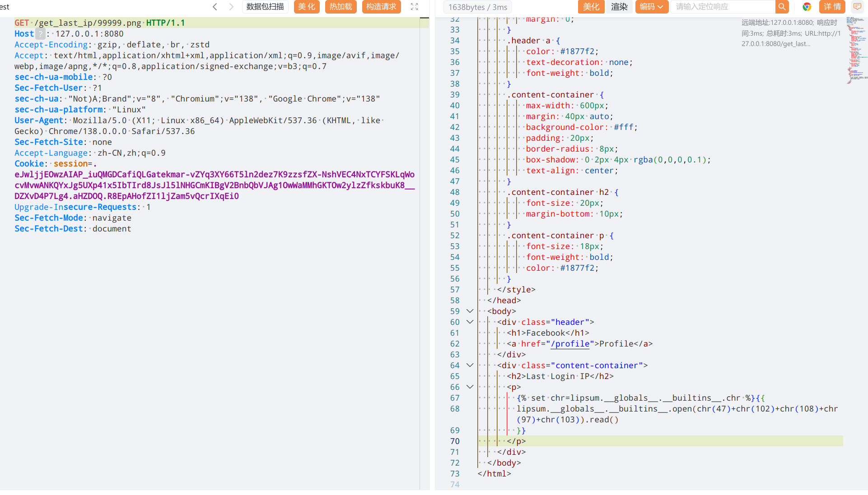
Task: Toggle 美化 beautify on response panel
Action: pyautogui.click(x=591, y=7)
